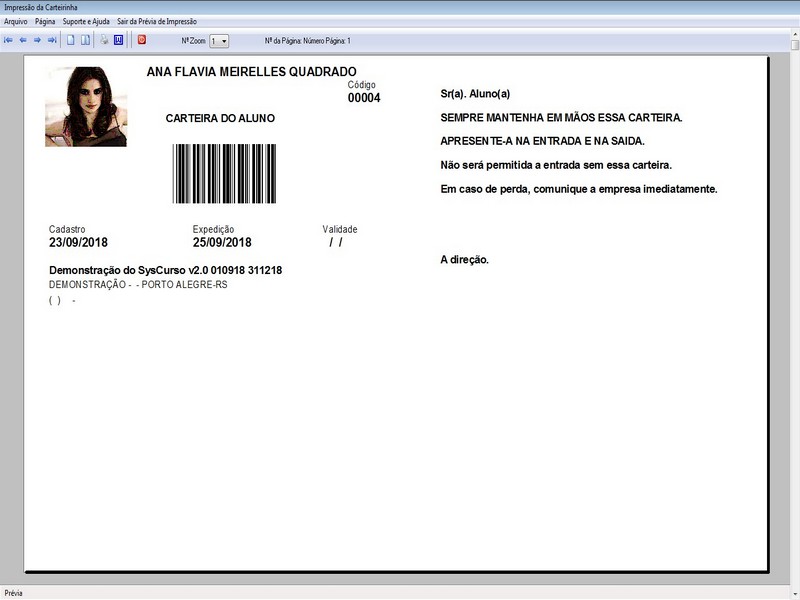Open the Arquivo menu

point(16,21)
